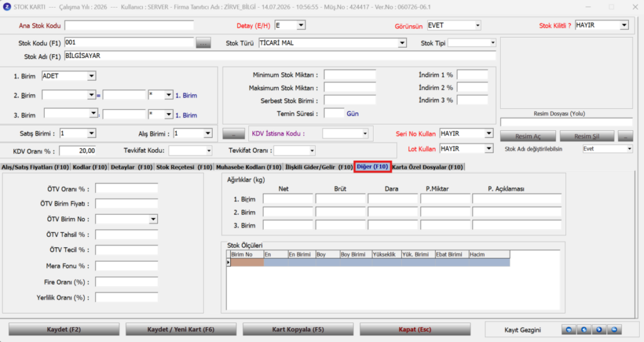Click the ÖTV Oranı % input field
Image resolution: width=644 pixels, height=342 pixels.
pyautogui.click(x=126, y=189)
